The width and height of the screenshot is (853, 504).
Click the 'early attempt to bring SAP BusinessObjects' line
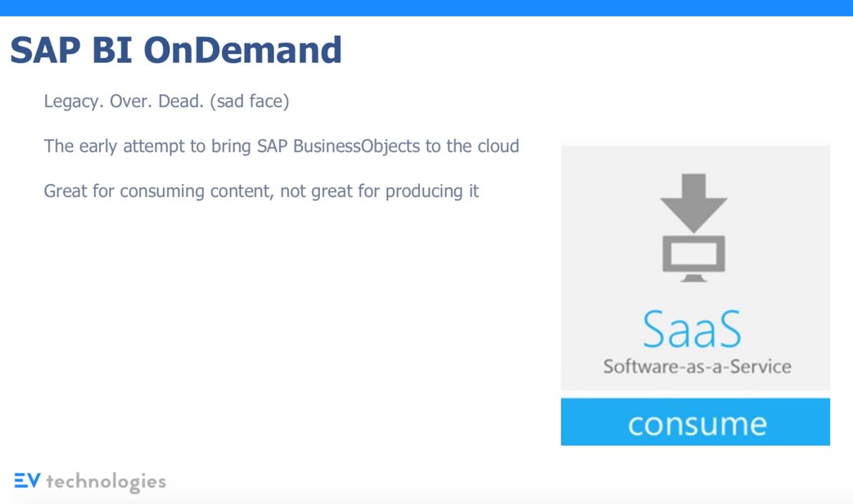pyautogui.click(x=282, y=146)
